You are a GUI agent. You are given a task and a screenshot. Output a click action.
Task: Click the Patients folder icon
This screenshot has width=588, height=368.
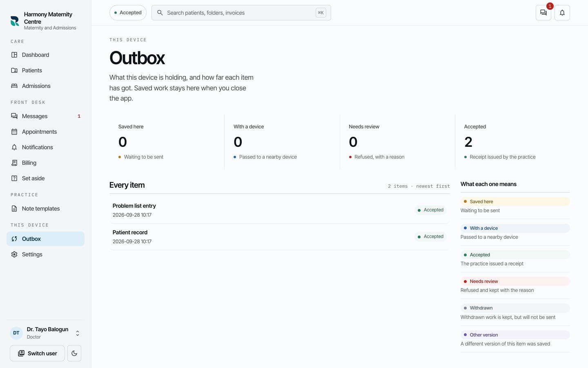(14, 70)
